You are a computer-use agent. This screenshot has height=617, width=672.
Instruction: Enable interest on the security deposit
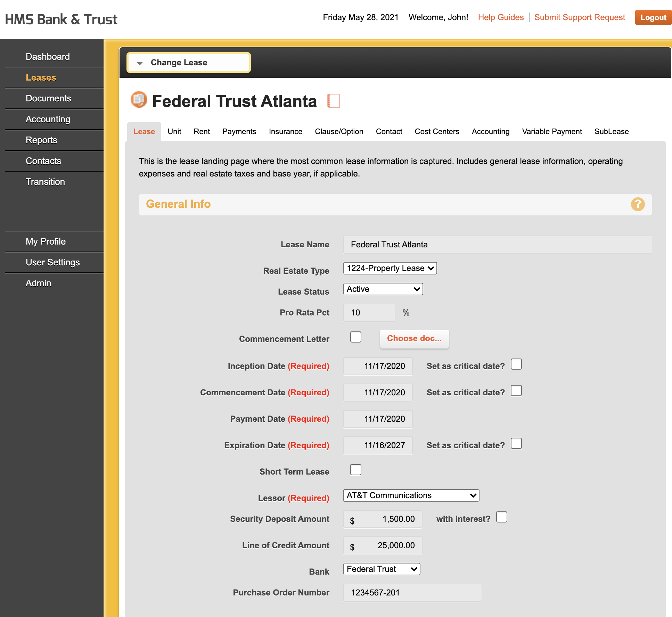click(x=501, y=517)
